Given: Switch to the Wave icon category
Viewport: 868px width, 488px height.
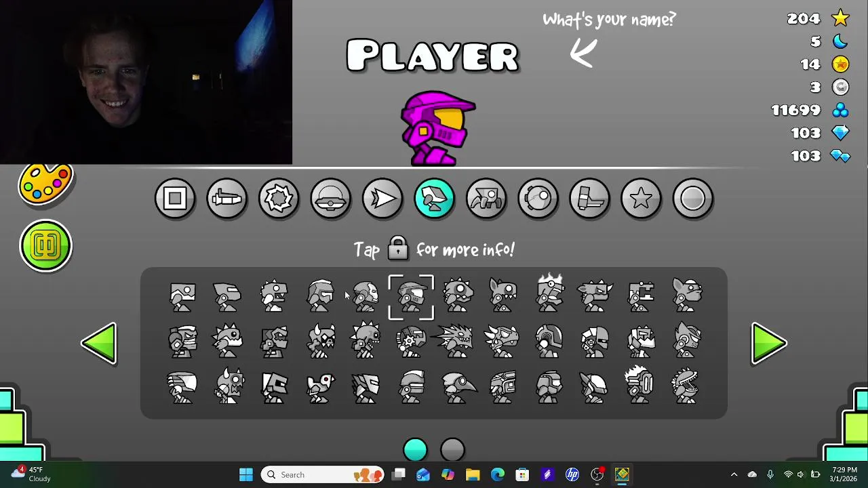Looking at the screenshot, I should pyautogui.click(x=382, y=199).
